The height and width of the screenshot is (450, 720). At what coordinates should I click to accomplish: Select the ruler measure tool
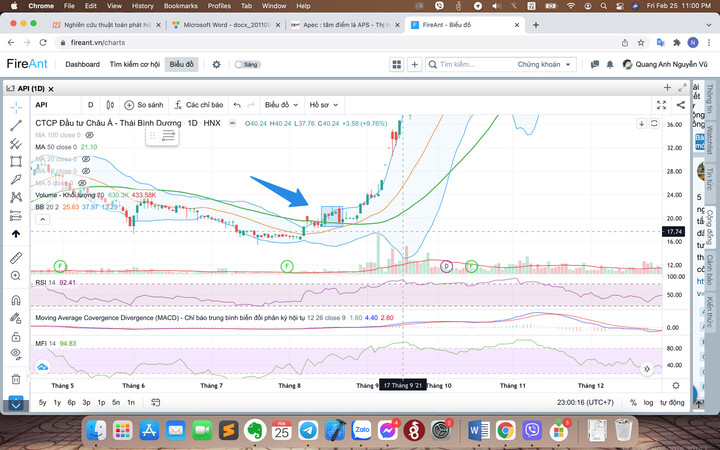[16, 258]
